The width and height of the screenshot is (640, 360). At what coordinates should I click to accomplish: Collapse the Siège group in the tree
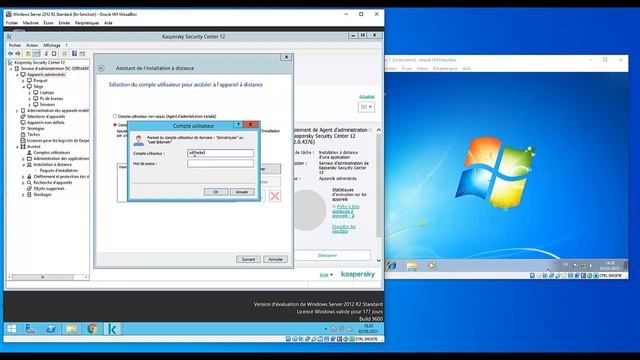click(23, 87)
